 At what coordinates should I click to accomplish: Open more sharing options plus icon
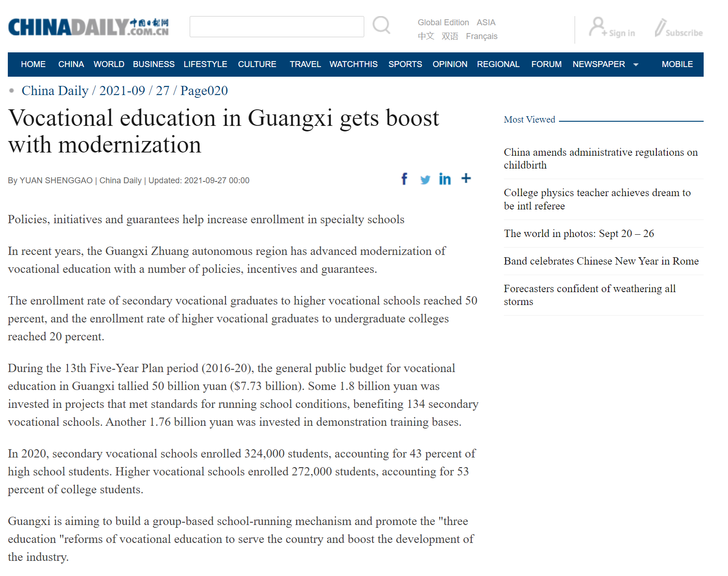coord(466,178)
